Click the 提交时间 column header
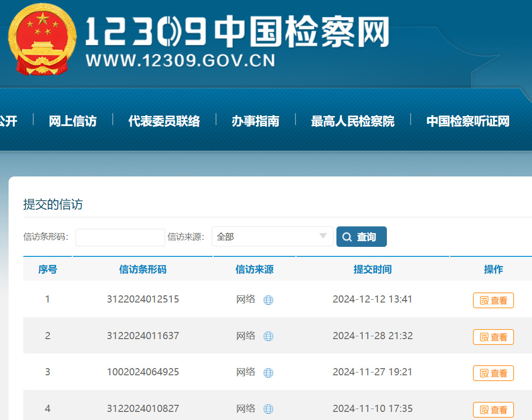Screen dimensions: 532x420 coord(373,270)
